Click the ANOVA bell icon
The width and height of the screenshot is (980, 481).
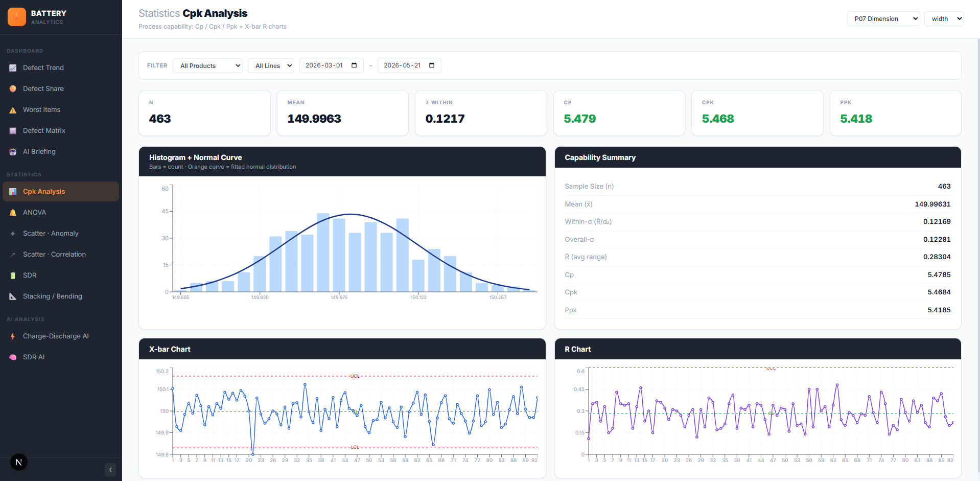(x=13, y=213)
